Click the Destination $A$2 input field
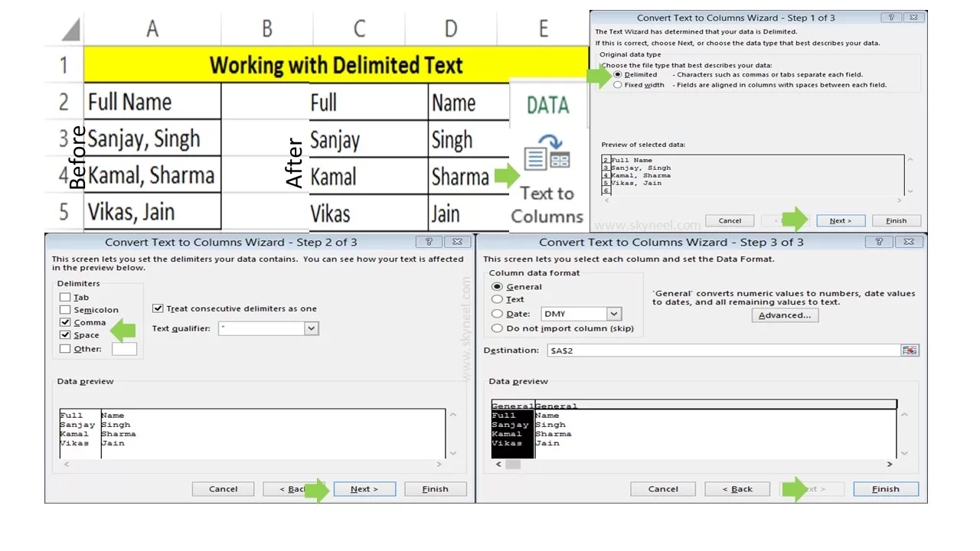The image size is (980, 551). click(724, 350)
